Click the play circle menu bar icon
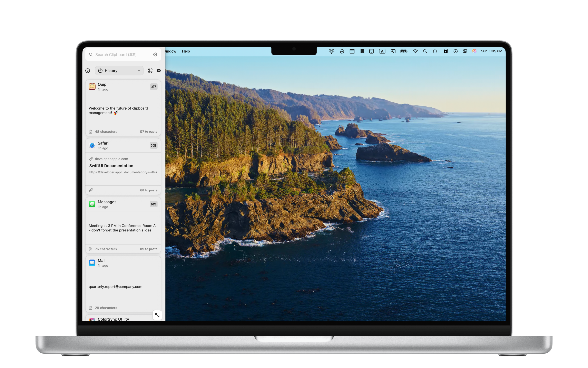The width and height of the screenshot is (588, 368). point(455,51)
